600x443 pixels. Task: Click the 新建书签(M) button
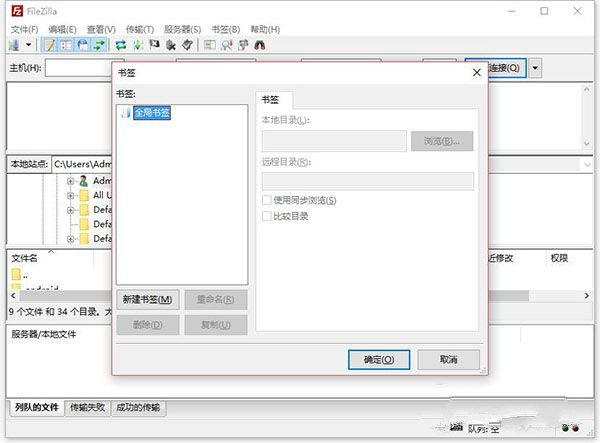click(x=148, y=300)
